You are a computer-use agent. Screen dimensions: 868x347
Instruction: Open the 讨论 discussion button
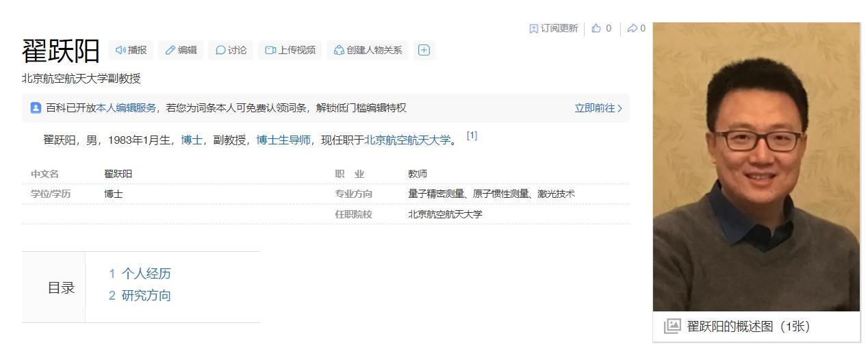pos(231,50)
